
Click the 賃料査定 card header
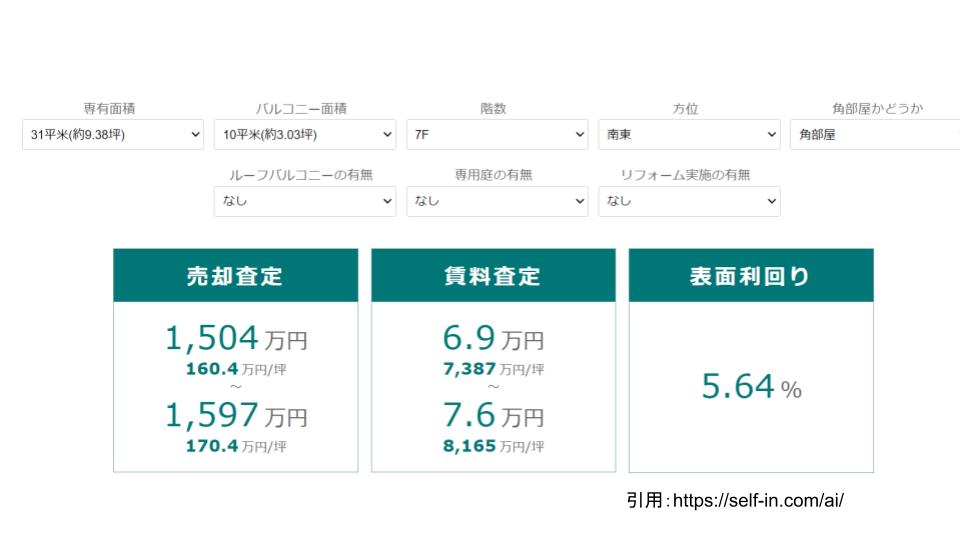[x=493, y=276]
